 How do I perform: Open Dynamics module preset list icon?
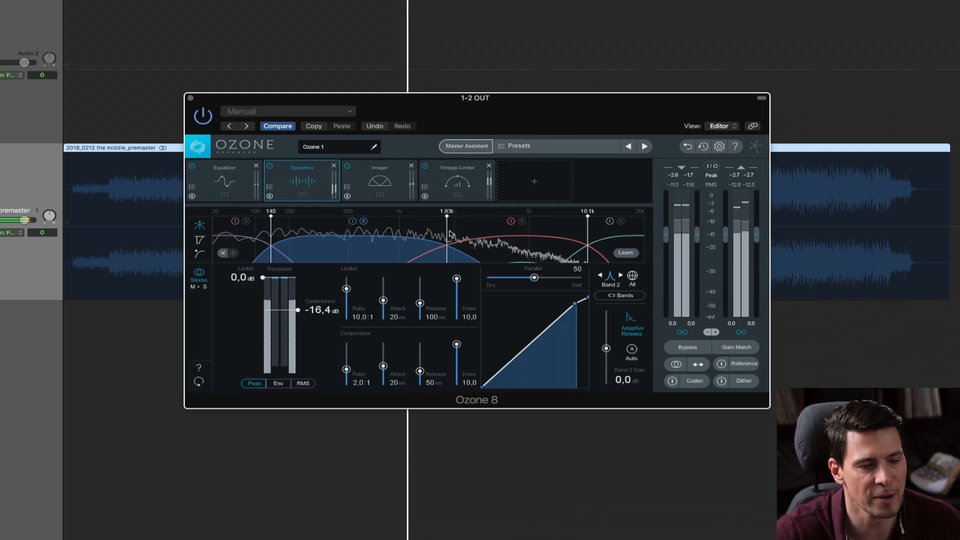click(x=269, y=187)
